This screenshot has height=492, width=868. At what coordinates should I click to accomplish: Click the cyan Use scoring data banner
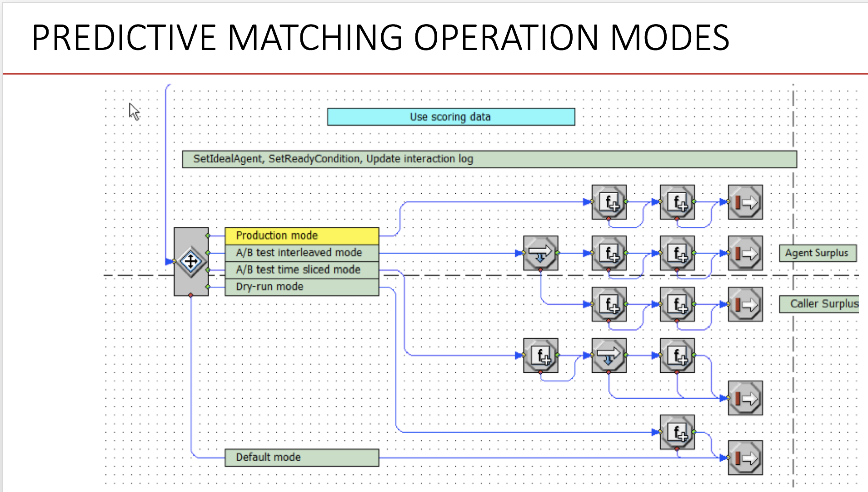451,117
